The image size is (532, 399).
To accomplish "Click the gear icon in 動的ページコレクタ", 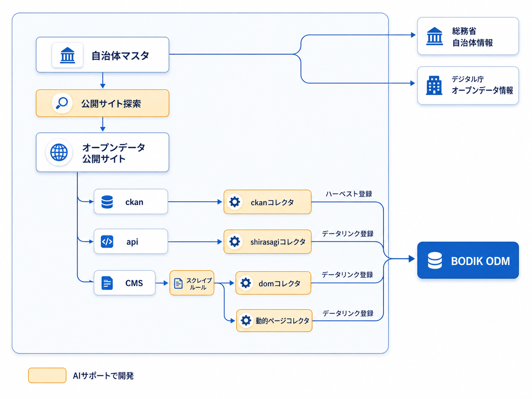I will (x=246, y=320).
